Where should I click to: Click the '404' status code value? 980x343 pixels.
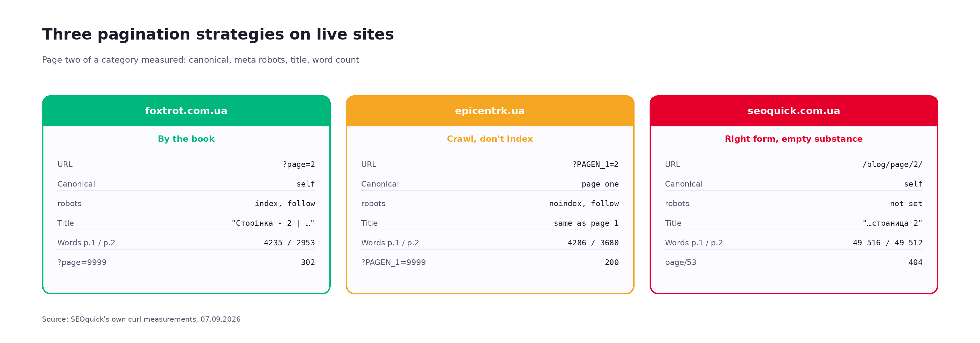click(915, 262)
